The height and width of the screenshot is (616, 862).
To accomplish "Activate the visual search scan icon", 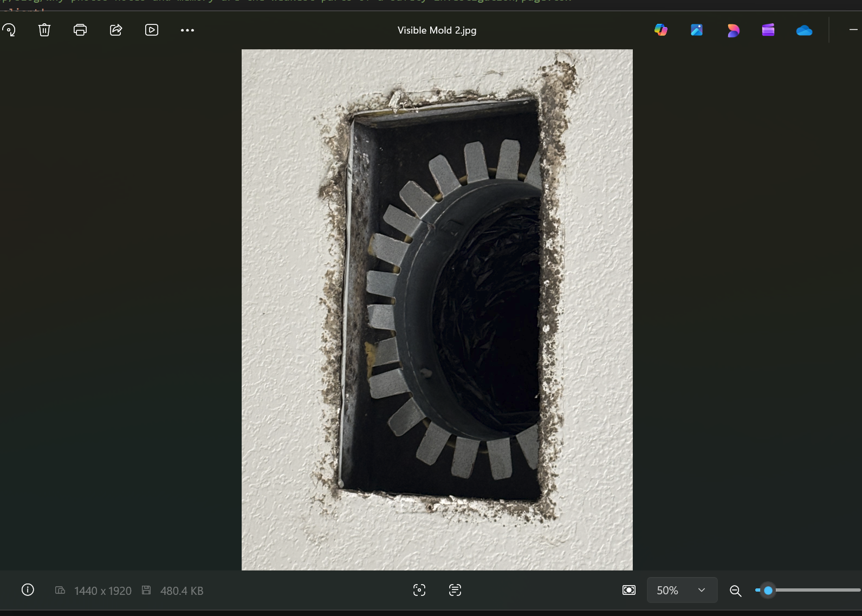I will (x=419, y=590).
